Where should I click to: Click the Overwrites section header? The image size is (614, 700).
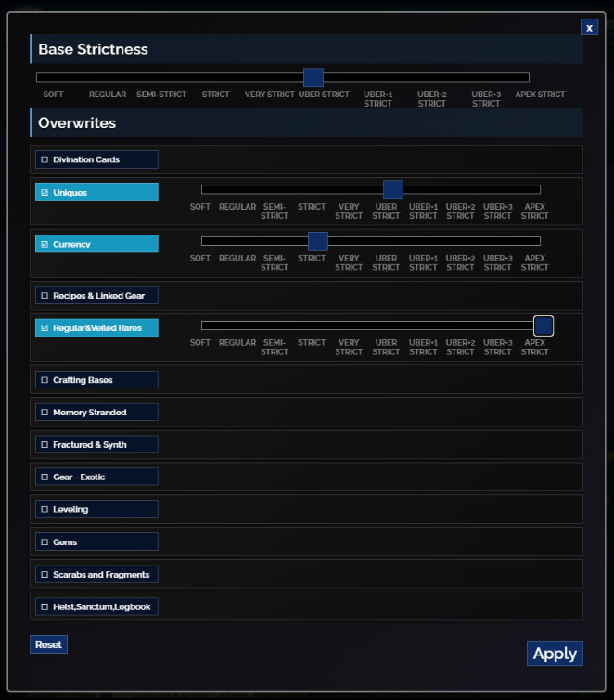(x=306, y=122)
